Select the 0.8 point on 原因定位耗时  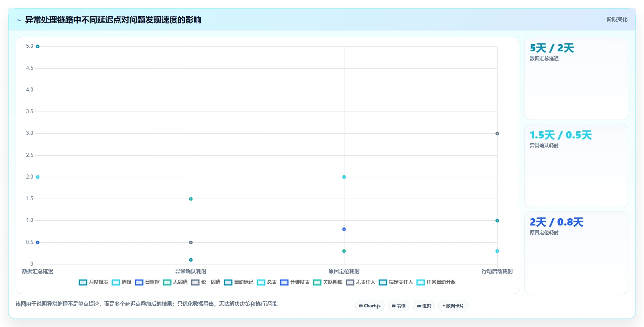344,229
